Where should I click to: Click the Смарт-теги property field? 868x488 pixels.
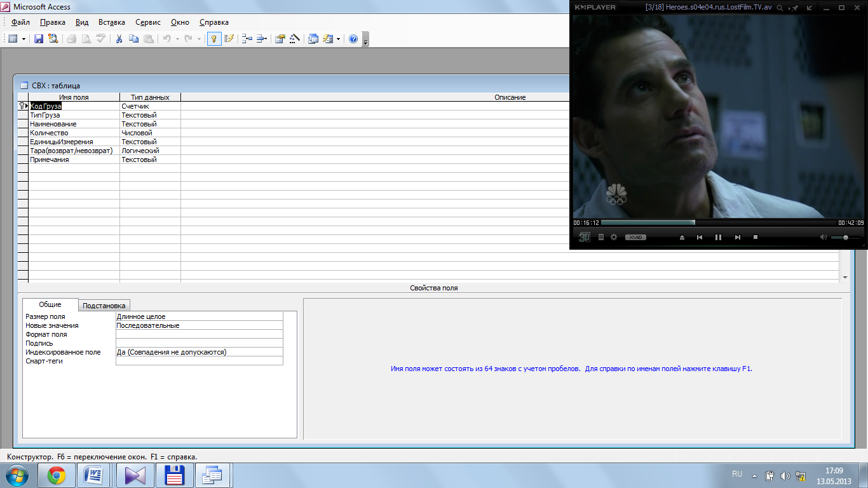(199, 361)
